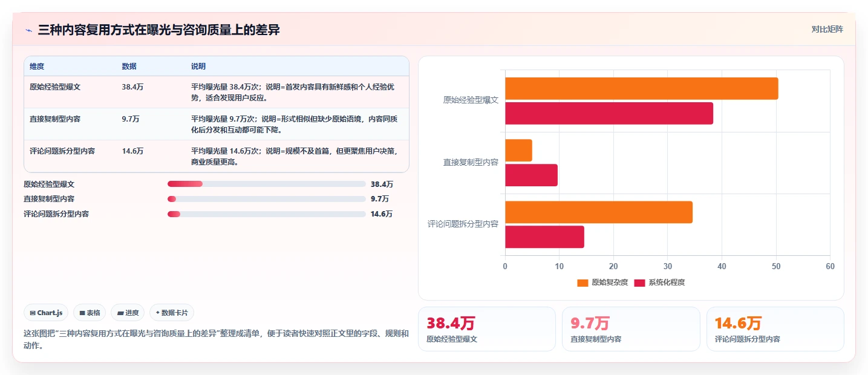Click red bar for 评论问题拆分型内容

[x=544, y=237]
